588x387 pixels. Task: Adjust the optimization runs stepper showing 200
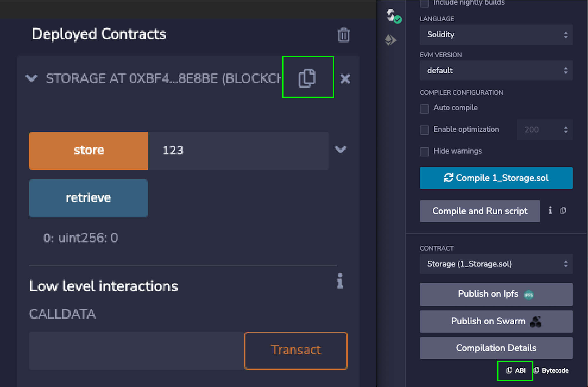[565, 130]
